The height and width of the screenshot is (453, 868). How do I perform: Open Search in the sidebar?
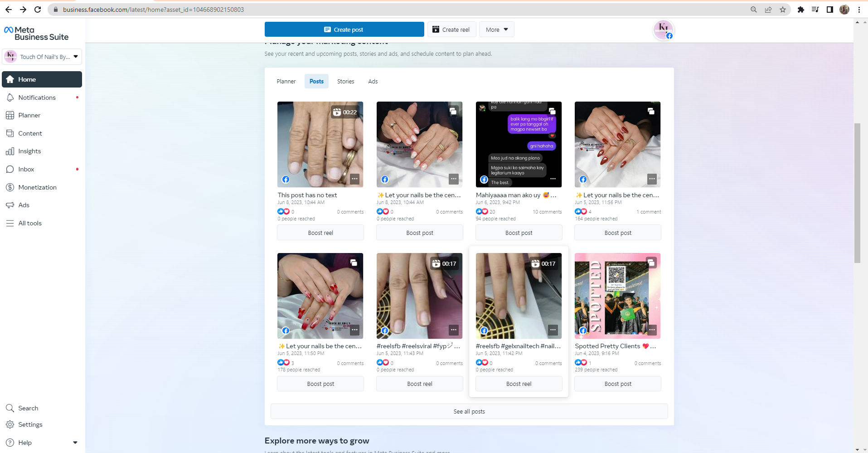[42, 408]
